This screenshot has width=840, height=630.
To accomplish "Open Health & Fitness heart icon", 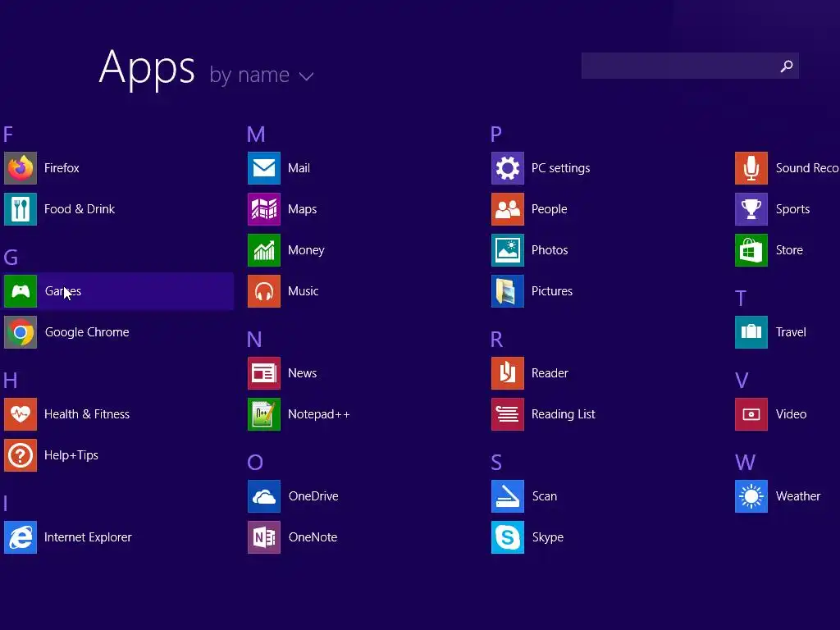I will pos(21,414).
